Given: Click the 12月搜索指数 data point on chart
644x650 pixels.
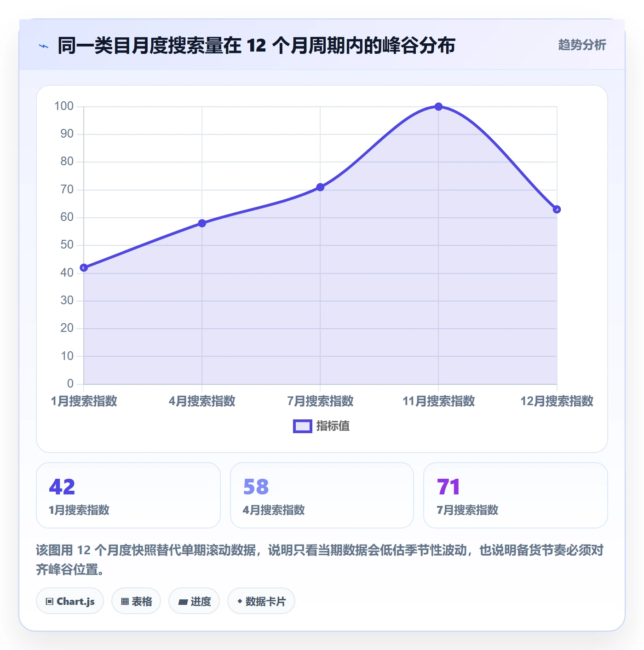Looking at the screenshot, I should coord(557,209).
